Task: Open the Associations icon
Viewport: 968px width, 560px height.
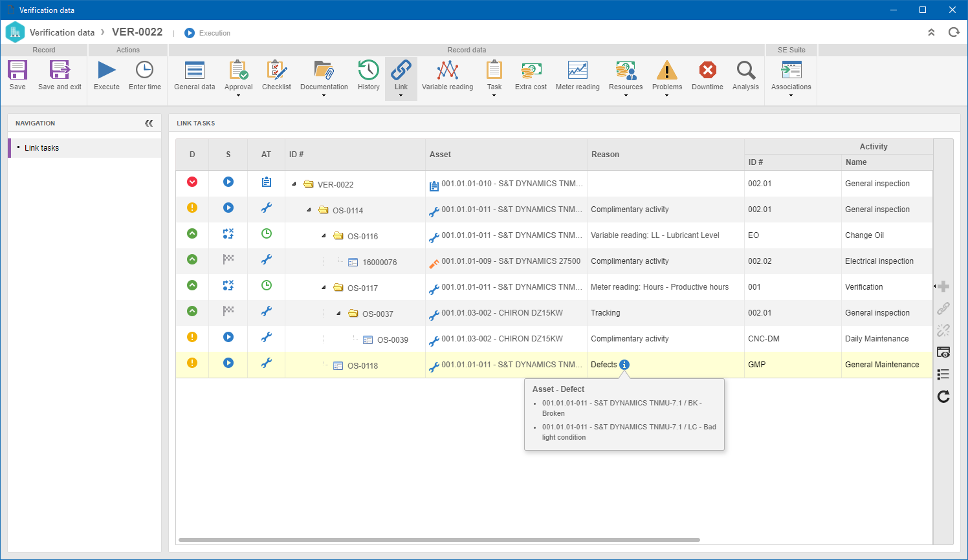Action: click(791, 70)
